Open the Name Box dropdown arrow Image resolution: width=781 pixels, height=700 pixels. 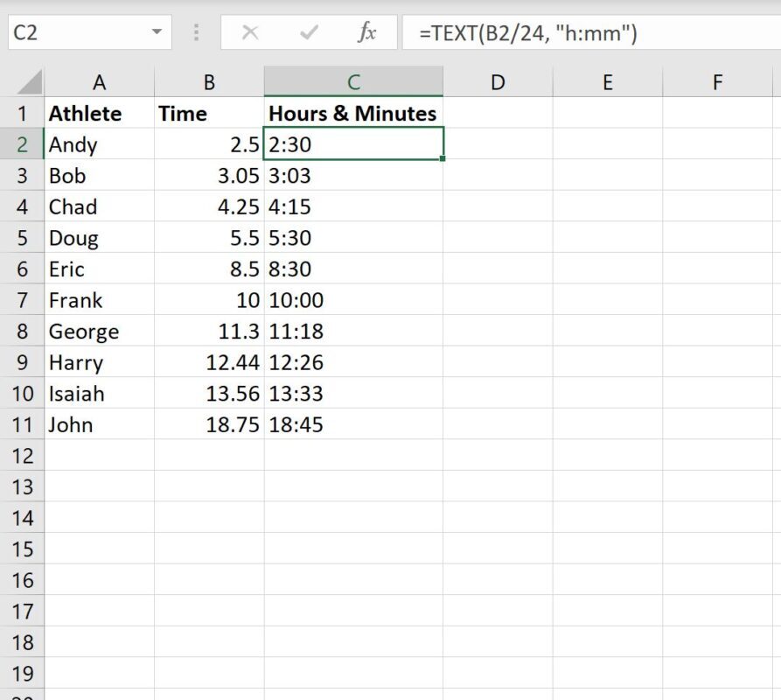157,31
